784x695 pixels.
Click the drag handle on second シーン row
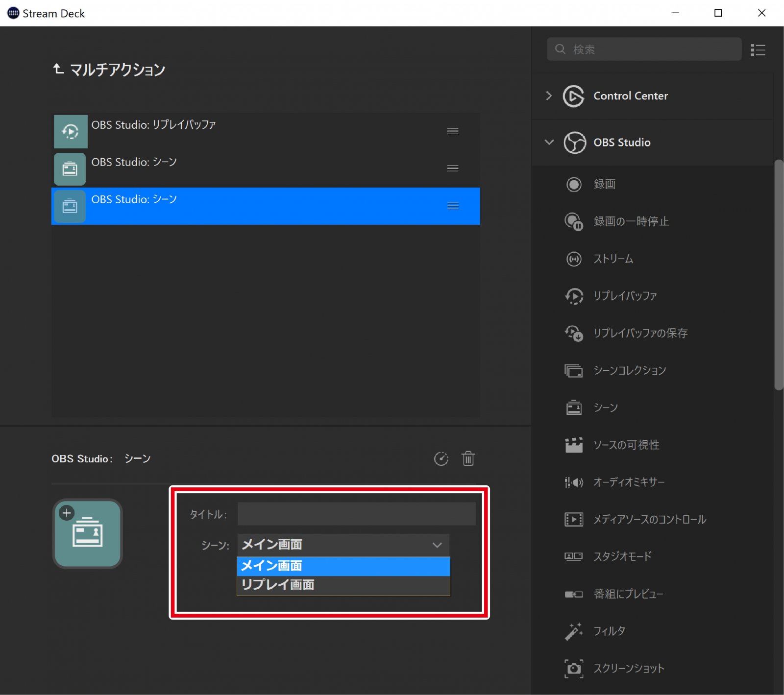[x=453, y=168]
